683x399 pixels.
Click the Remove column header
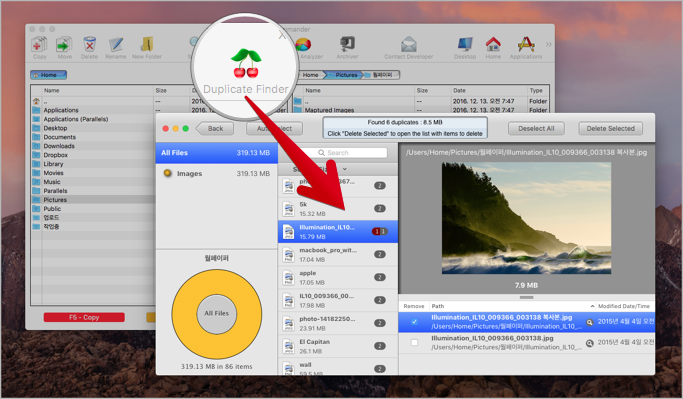click(x=414, y=306)
